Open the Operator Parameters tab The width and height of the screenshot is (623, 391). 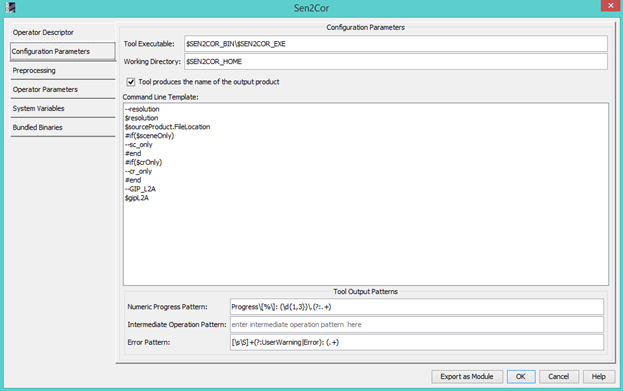click(62, 89)
